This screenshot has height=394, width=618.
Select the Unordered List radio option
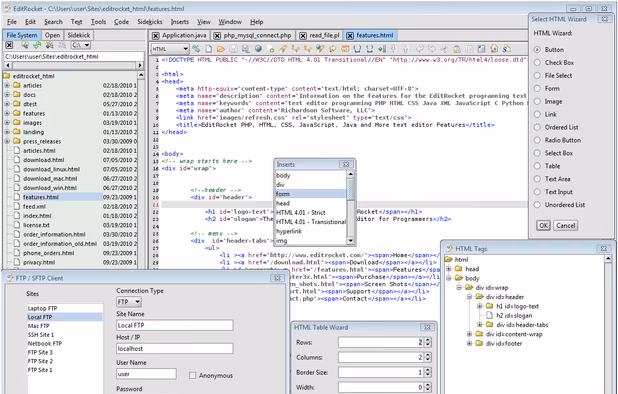pyautogui.click(x=537, y=205)
